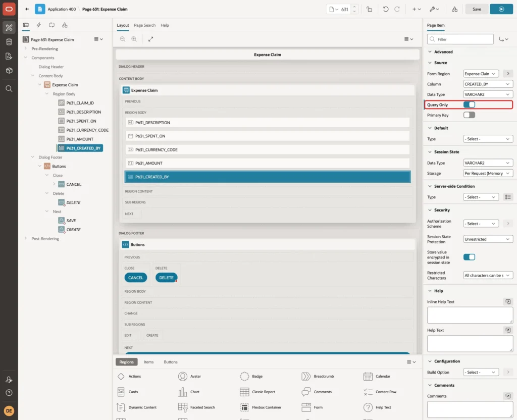Toggle Store value encrypted in session state
Image resolution: width=517 pixels, height=420 pixels.
[469, 257]
